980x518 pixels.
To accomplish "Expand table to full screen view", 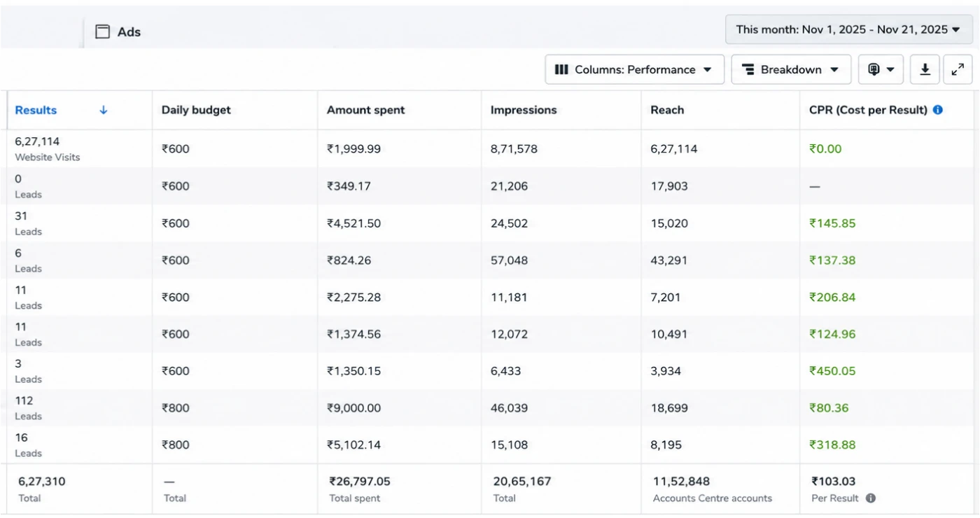I will pyautogui.click(x=958, y=69).
